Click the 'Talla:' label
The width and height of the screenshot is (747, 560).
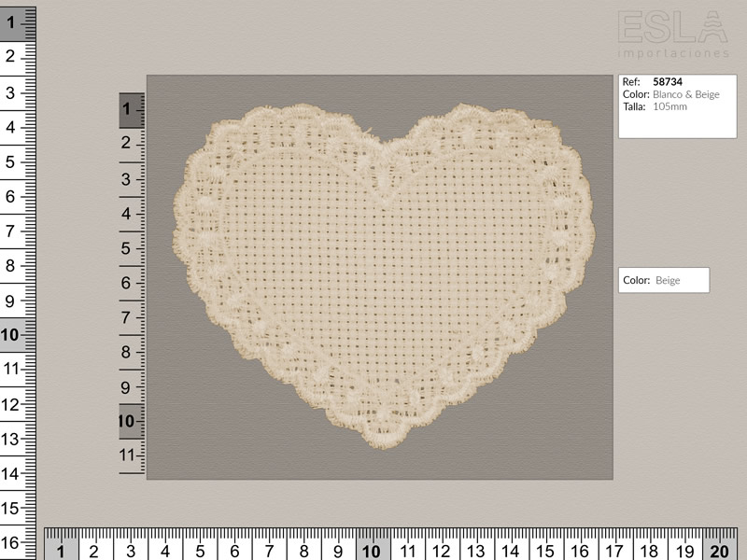tap(634, 106)
